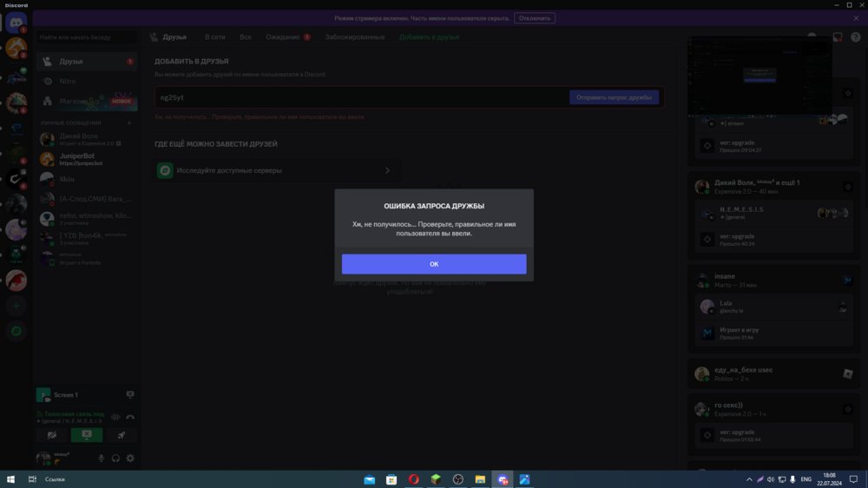This screenshot has height=488, width=868.
Task: Toggle the camera video button
Action: (x=52, y=435)
